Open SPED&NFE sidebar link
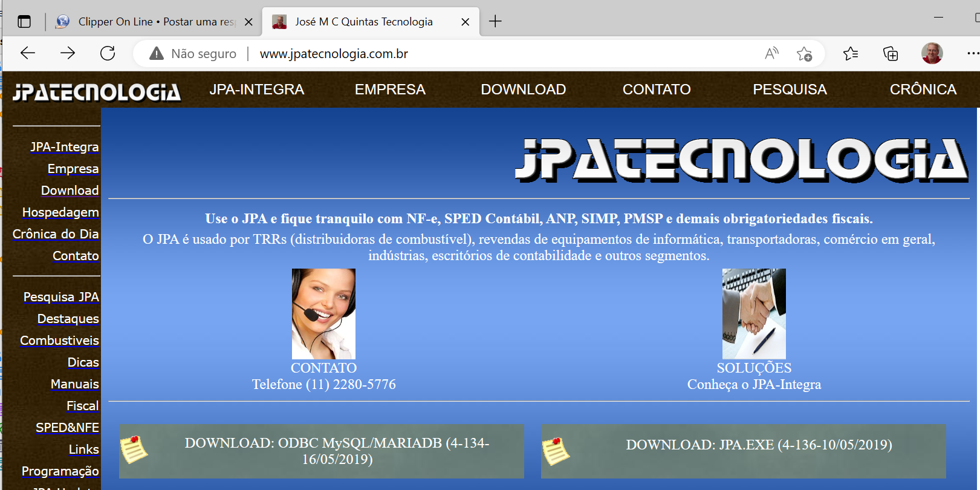This screenshot has width=980, height=490. point(67,428)
